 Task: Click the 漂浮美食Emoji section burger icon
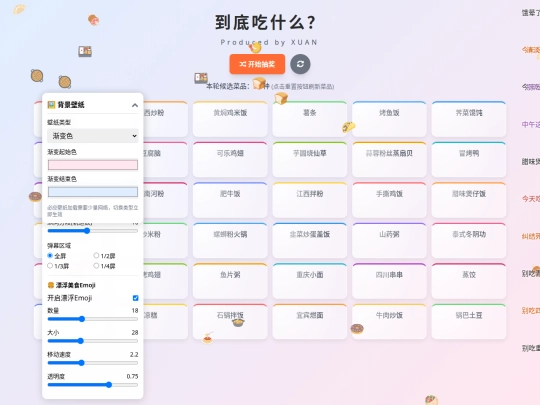click(51, 285)
